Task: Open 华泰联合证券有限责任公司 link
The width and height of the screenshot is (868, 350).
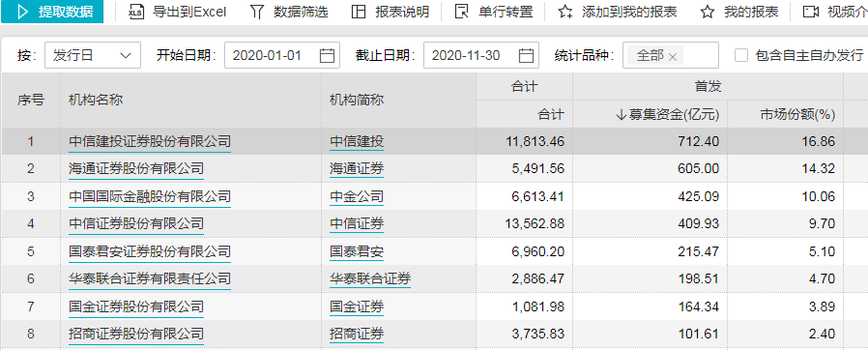Action: coord(150,278)
